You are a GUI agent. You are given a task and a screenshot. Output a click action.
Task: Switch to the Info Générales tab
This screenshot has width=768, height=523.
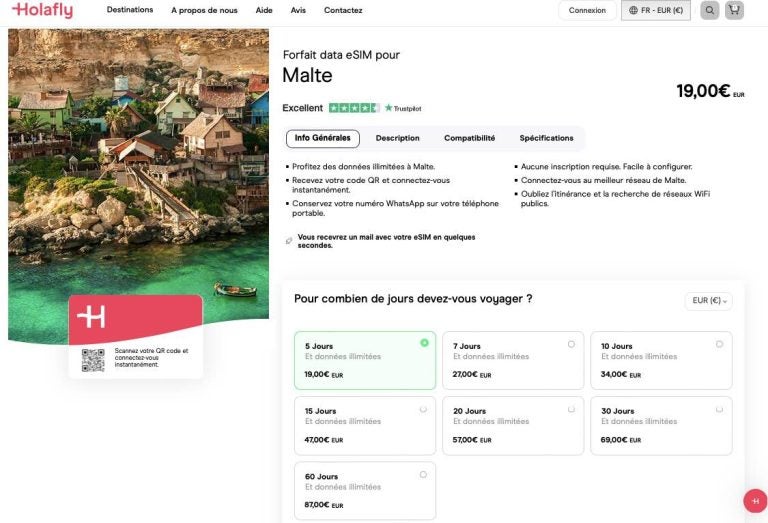click(323, 139)
